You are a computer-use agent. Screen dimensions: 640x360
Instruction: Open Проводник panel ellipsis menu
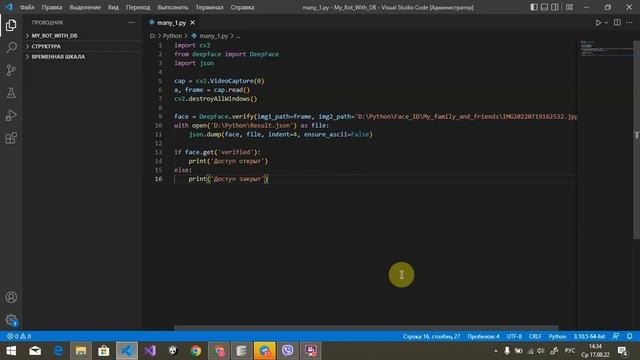131,22
